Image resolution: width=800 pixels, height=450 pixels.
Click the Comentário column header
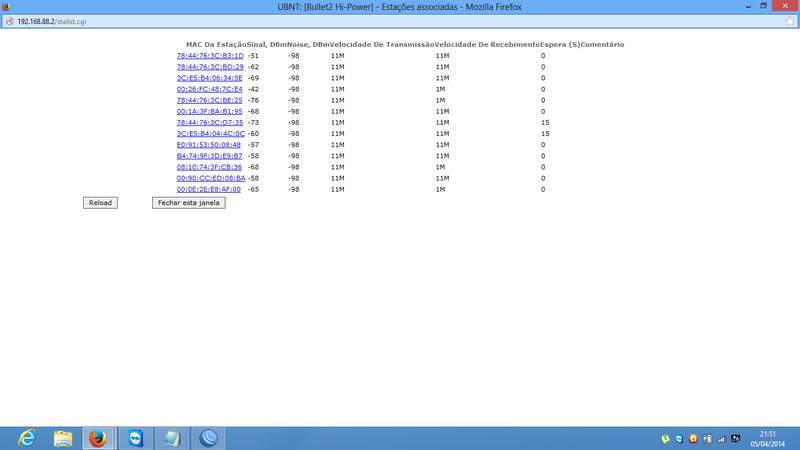click(602, 44)
